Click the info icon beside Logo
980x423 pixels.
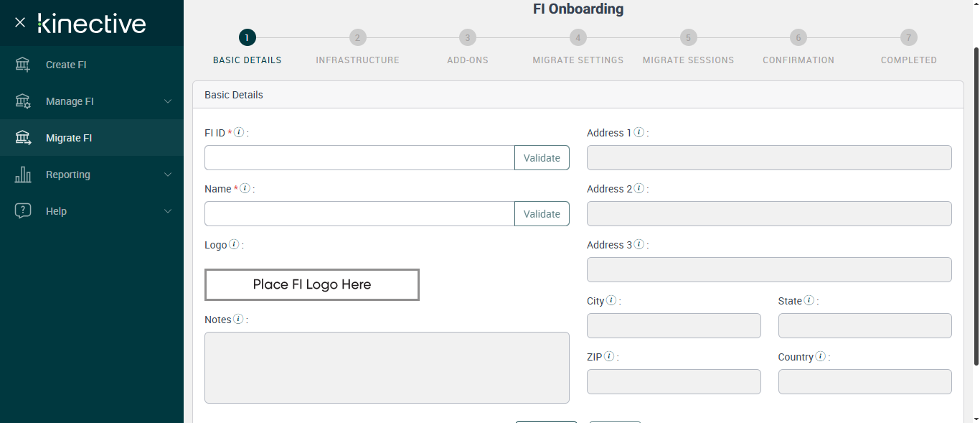[x=234, y=245]
